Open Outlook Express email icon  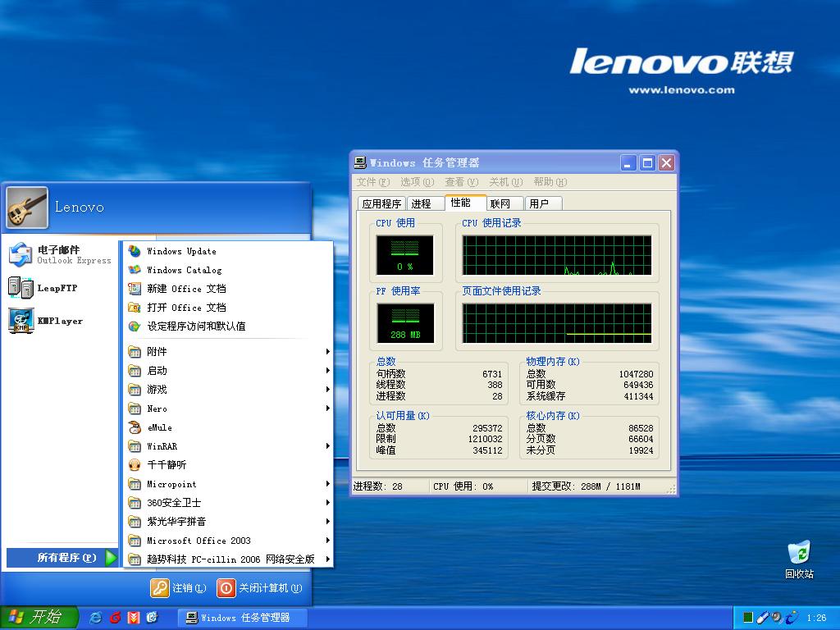click(x=21, y=254)
